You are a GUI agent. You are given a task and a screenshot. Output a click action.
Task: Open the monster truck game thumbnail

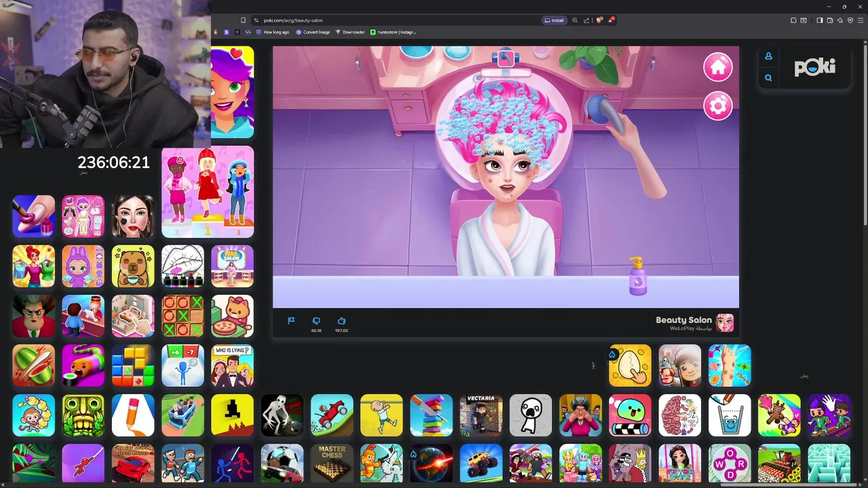(x=481, y=463)
